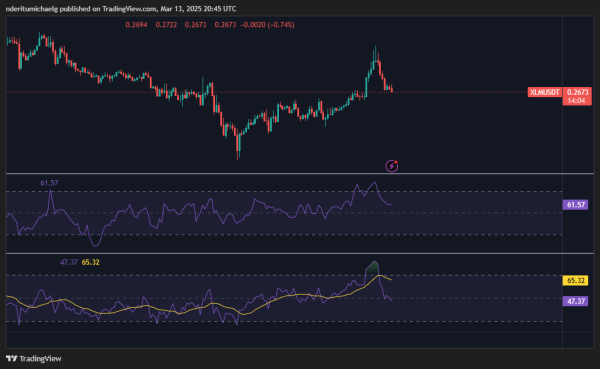Click the 47.37 legend value in lower pane

tap(69, 262)
